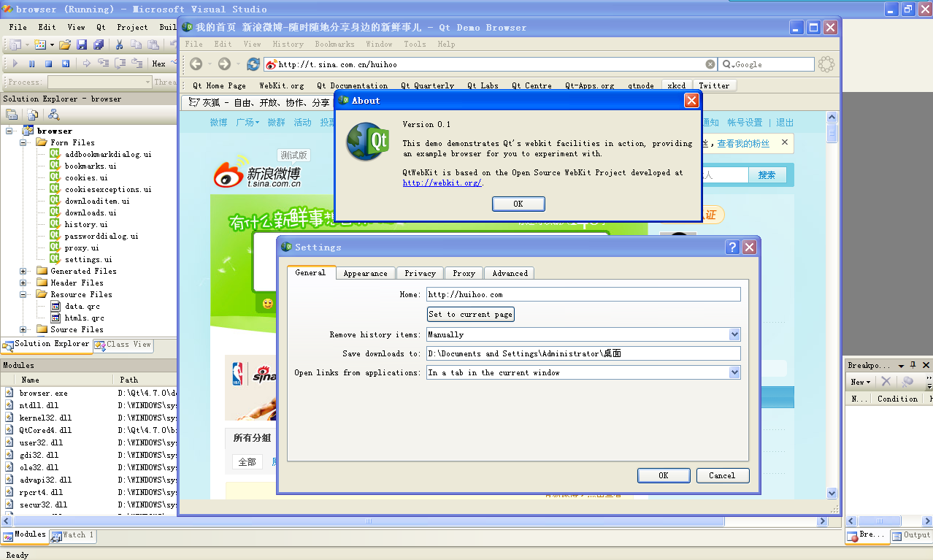Open the Remove history items dropdown
The image size is (933, 560).
point(734,334)
